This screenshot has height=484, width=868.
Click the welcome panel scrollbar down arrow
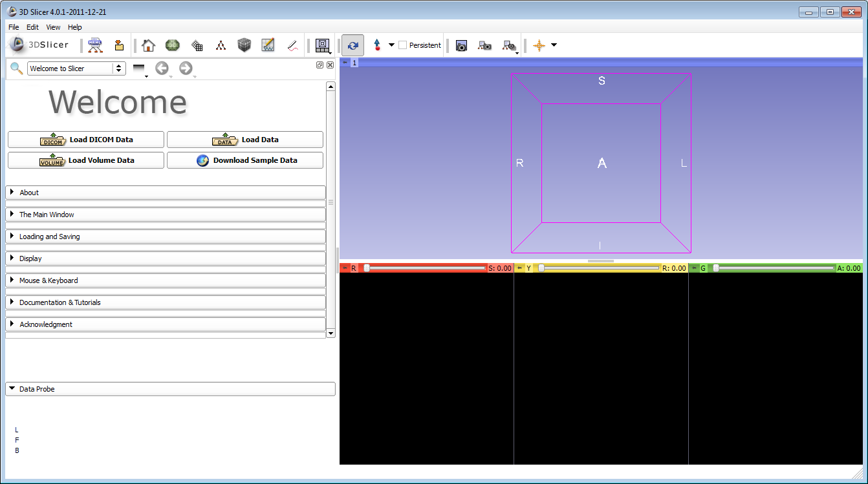click(x=331, y=333)
